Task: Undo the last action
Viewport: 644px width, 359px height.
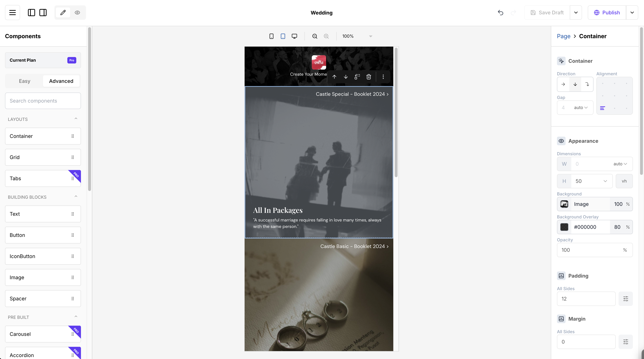Action: (501, 13)
